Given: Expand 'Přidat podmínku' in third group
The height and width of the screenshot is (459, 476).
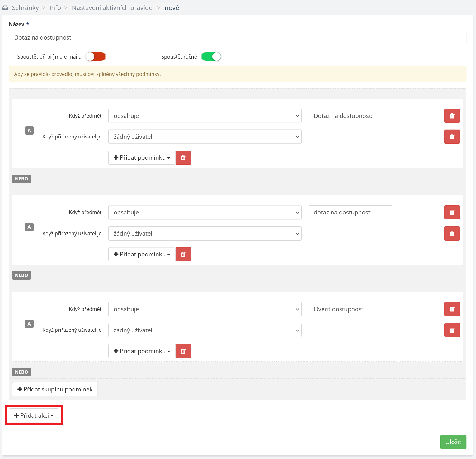Looking at the screenshot, I should click(x=142, y=351).
